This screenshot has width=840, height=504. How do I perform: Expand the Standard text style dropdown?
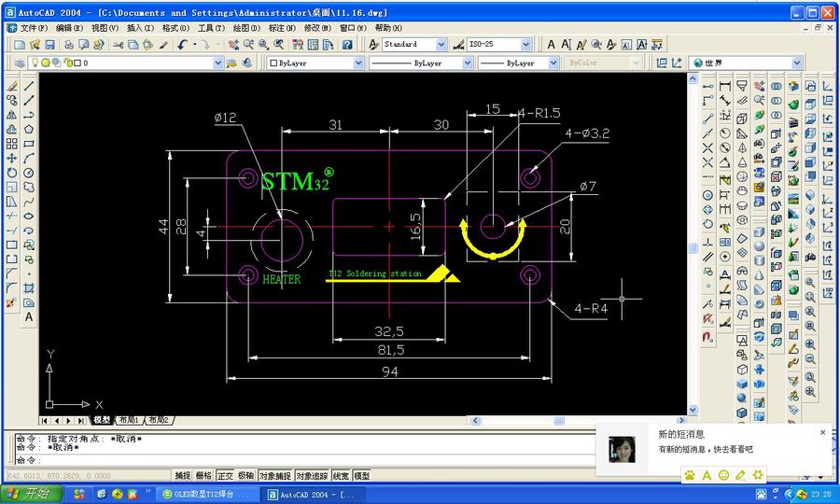coord(441,45)
